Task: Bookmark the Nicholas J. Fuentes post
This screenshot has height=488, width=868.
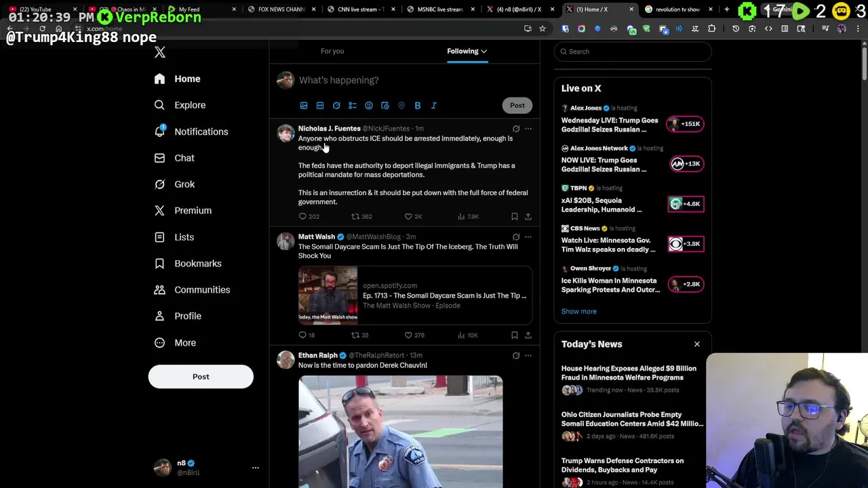Action: pyautogui.click(x=515, y=216)
